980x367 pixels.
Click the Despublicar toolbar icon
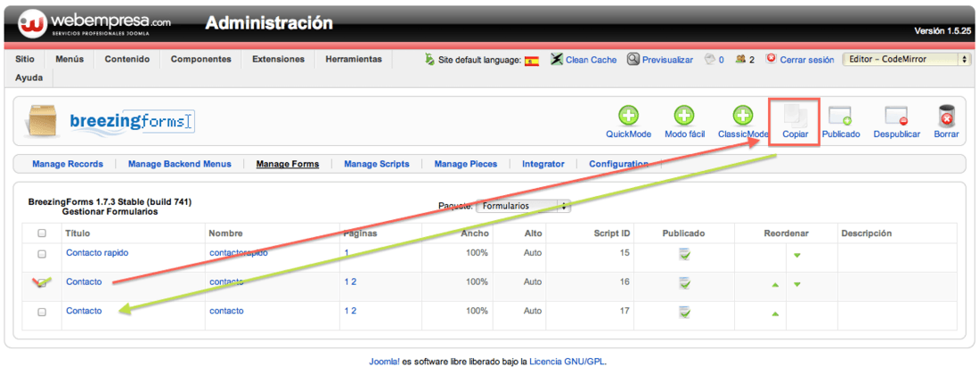[x=896, y=117]
